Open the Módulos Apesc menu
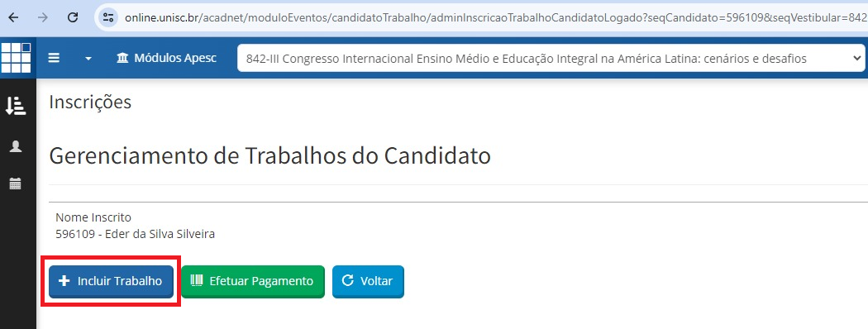This screenshot has width=868, height=329. pos(167,58)
